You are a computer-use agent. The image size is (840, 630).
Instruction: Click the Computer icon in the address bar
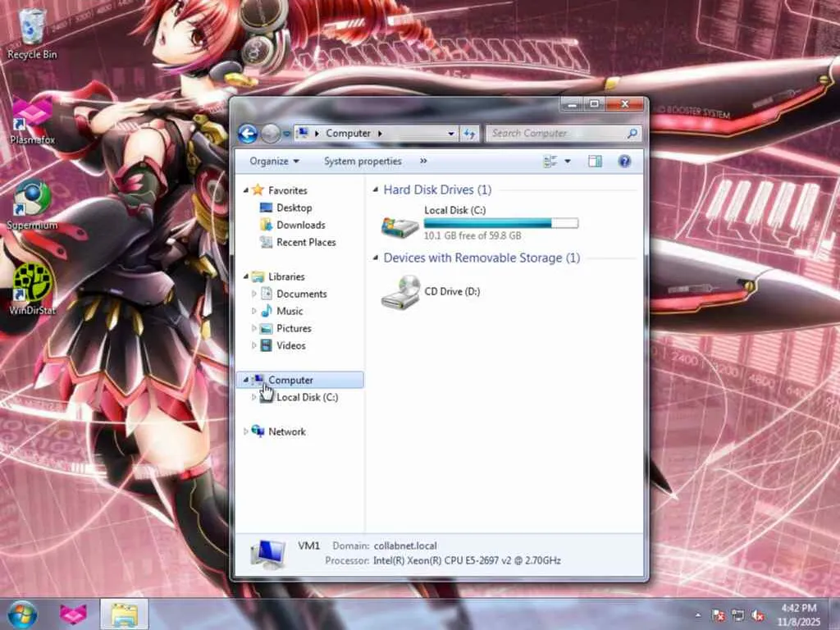click(303, 133)
